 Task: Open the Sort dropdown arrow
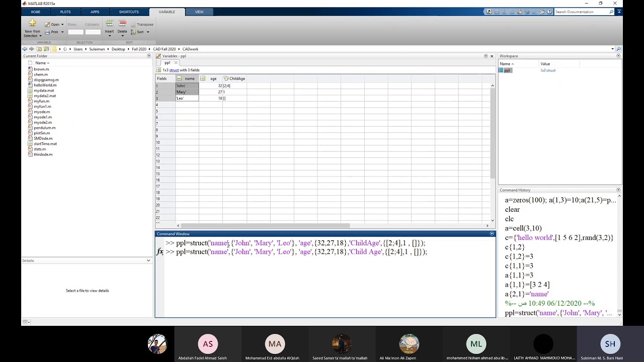pyautogui.click(x=147, y=32)
